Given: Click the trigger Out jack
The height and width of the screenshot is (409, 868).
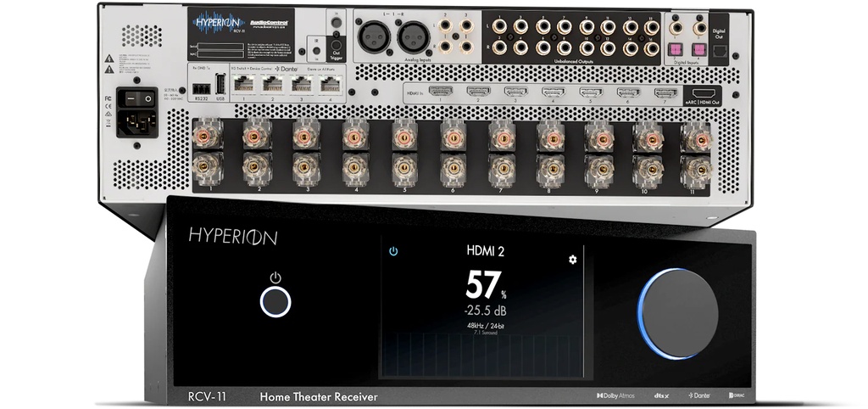Looking at the screenshot, I should click(336, 46).
